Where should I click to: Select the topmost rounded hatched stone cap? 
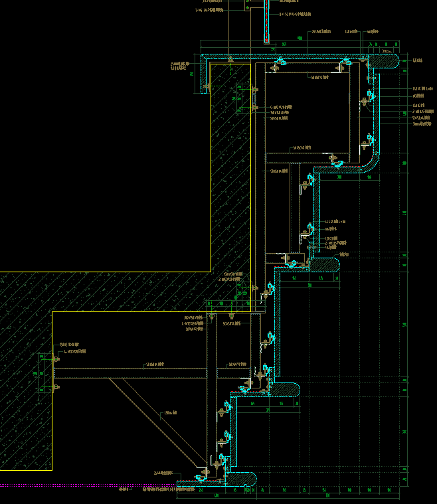click(x=386, y=60)
